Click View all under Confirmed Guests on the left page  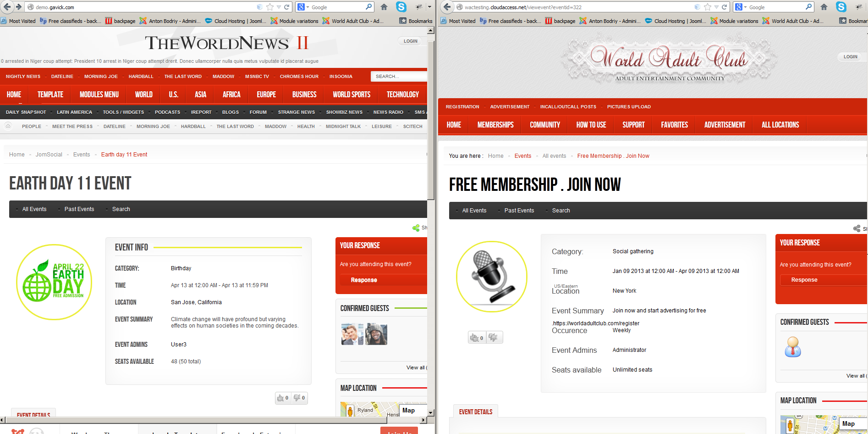(x=416, y=367)
